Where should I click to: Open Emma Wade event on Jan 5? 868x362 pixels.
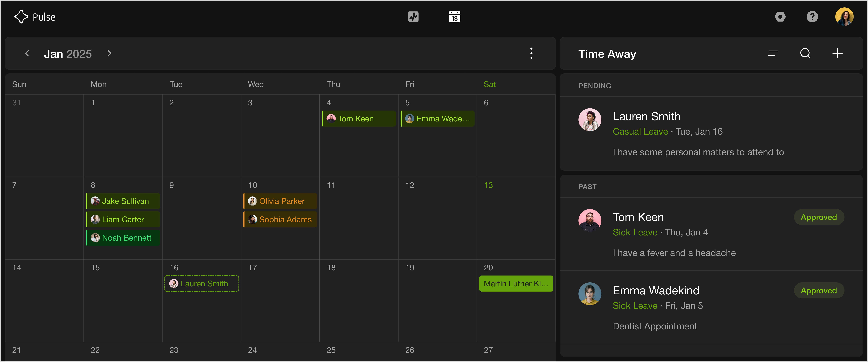click(x=437, y=119)
